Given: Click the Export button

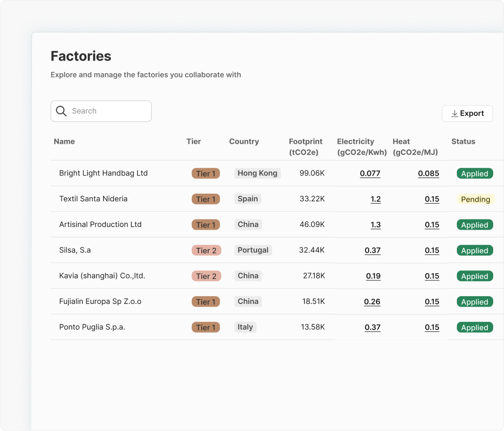Looking at the screenshot, I should coord(467,114).
